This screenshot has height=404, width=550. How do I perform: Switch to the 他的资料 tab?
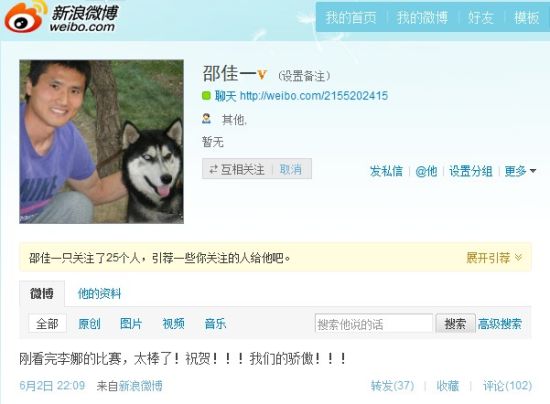pos(99,294)
